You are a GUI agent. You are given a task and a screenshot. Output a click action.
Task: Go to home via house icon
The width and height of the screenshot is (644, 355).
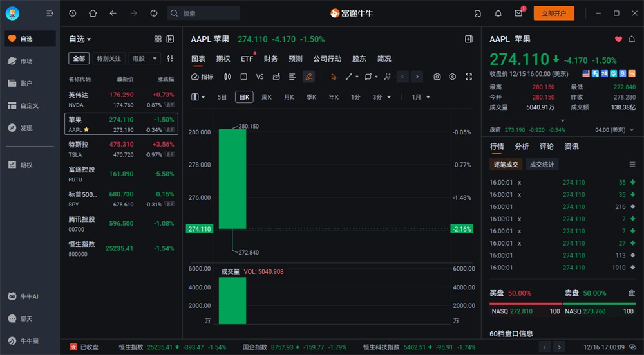coord(93,13)
